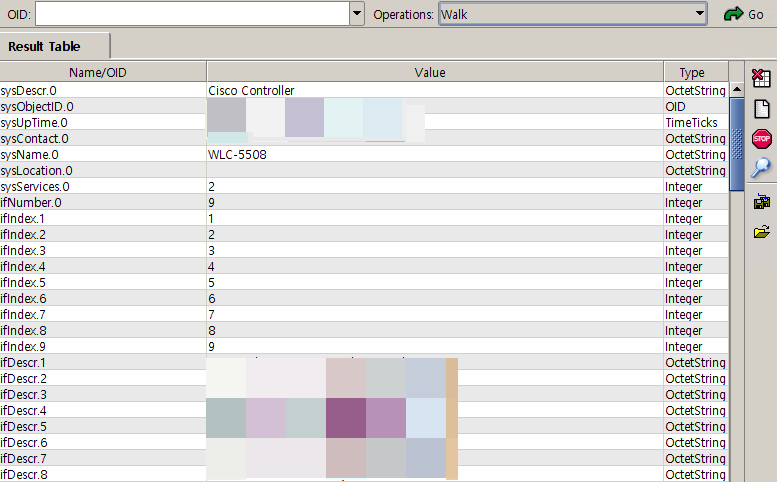
Task: Open the OID history dropdown arrow
Action: click(x=357, y=14)
